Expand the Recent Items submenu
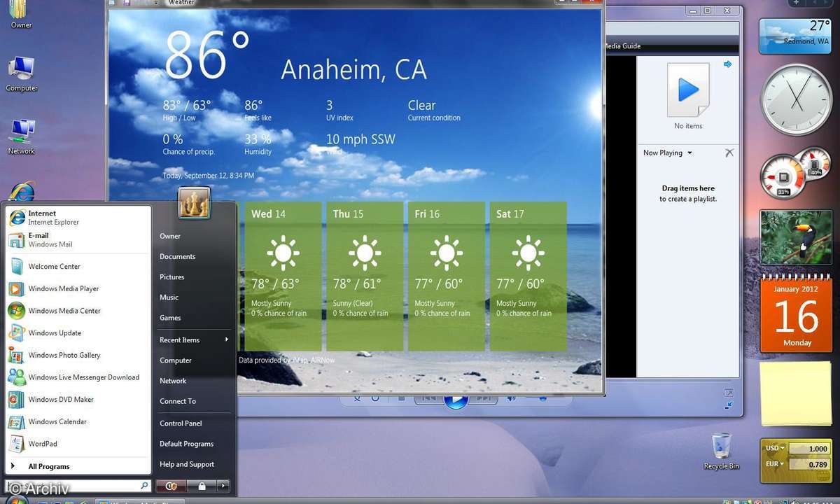Screen dimensions: 840x504 click(x=194, y=340)
